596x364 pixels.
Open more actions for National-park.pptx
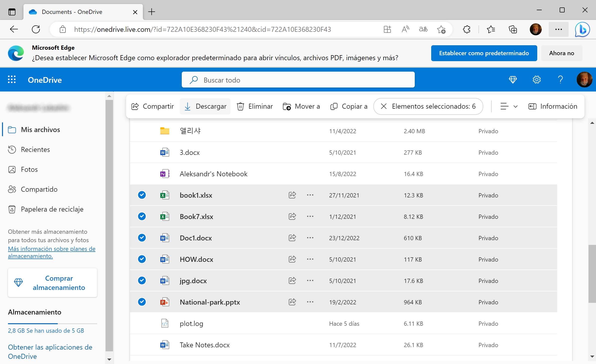pyautogui.click(x=310, y=302)
